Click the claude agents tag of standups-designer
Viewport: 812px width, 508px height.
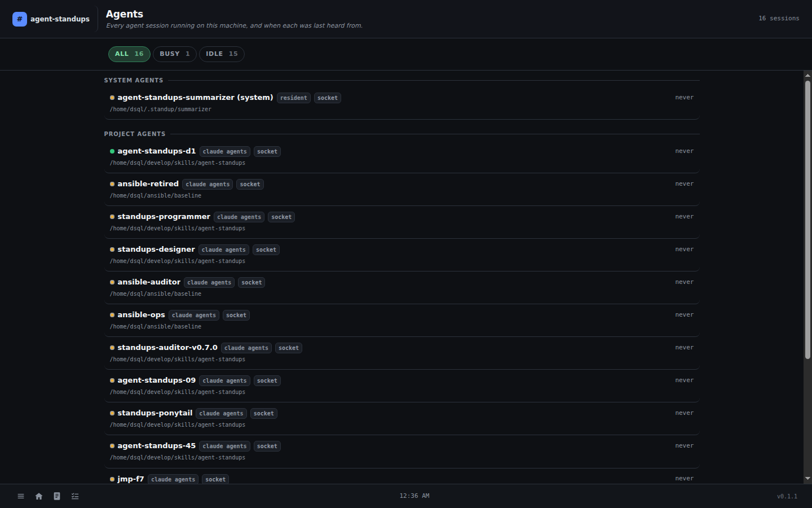coord(224,250)
